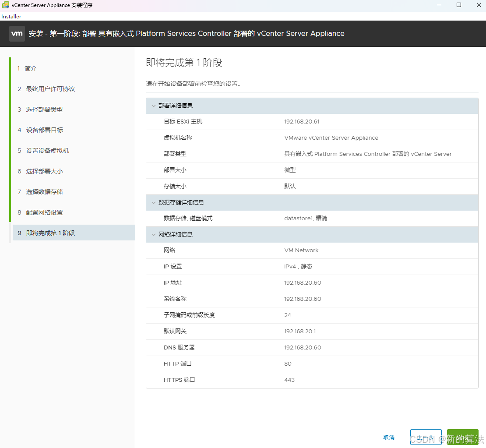Click the 上一步 back button
Screen dimensions: 486x448
(x=426, y=437)
